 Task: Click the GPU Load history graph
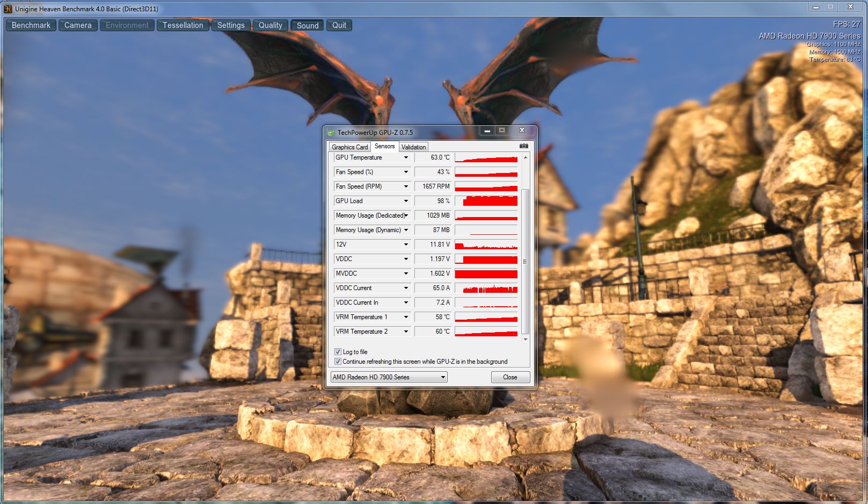486,201
